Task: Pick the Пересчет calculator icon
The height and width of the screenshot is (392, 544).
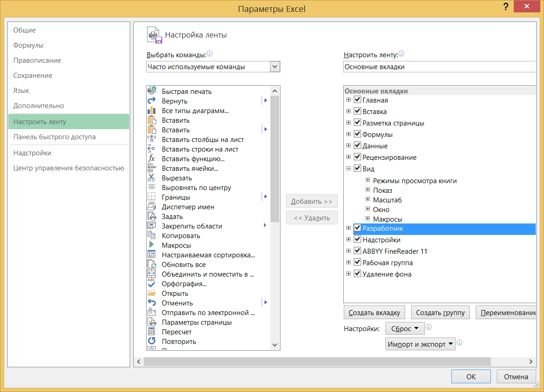Action: click(152, 332)
